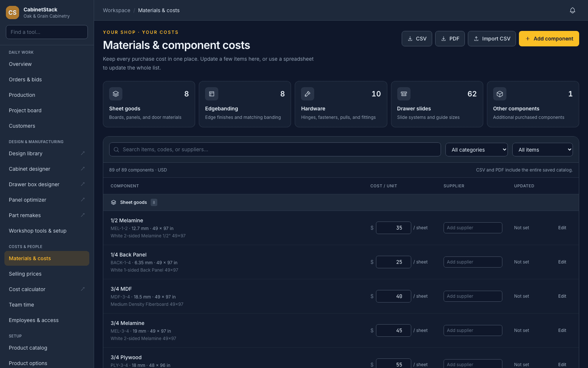
Task: Click the 1/2 Melamine cost field
Action: (394, 228)
